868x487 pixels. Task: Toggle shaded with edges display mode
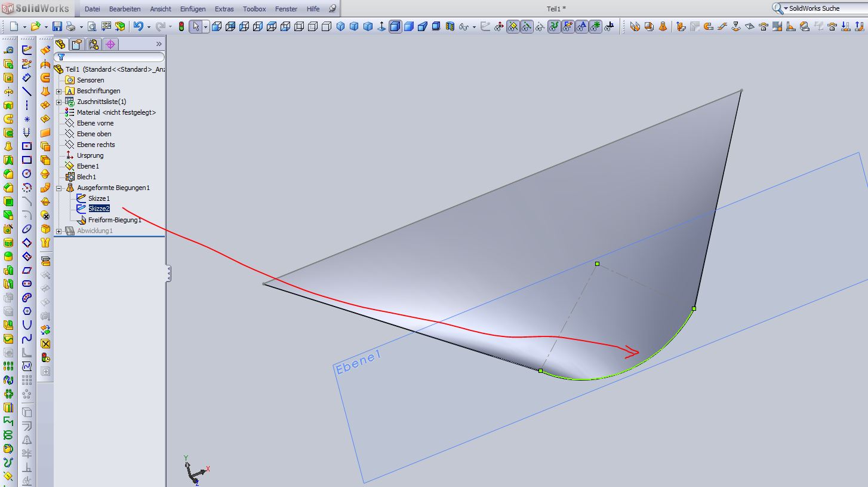click(x=395, y=26)
